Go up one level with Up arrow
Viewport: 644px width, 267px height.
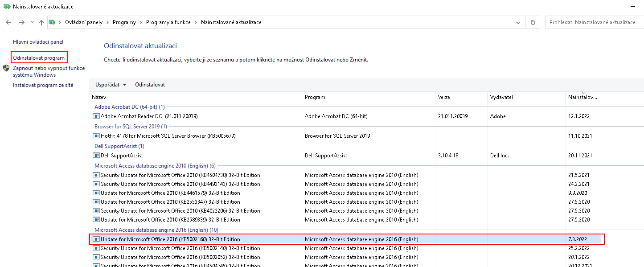click(41, 22)
